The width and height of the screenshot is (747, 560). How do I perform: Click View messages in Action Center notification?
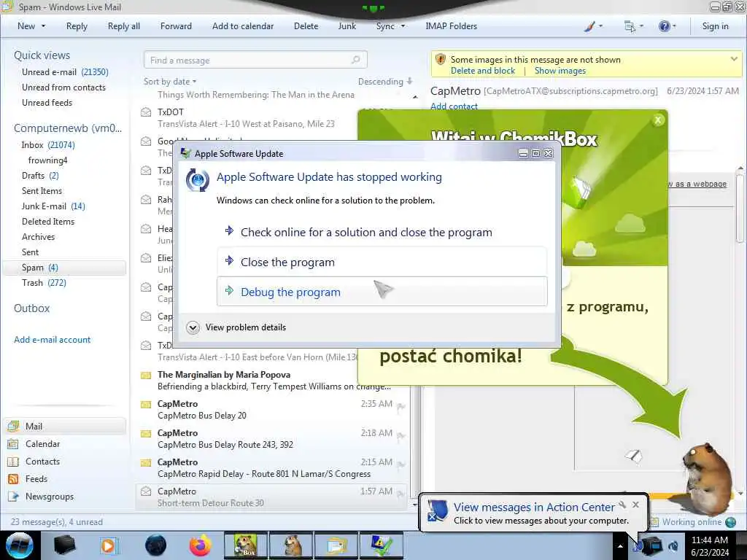[x=533, y=507]
